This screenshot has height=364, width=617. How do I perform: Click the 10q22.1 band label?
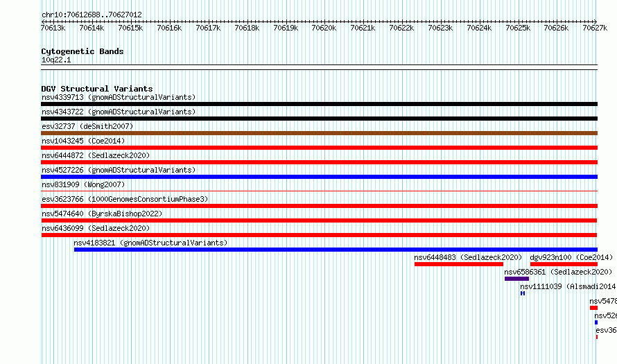tap(56, 60)
